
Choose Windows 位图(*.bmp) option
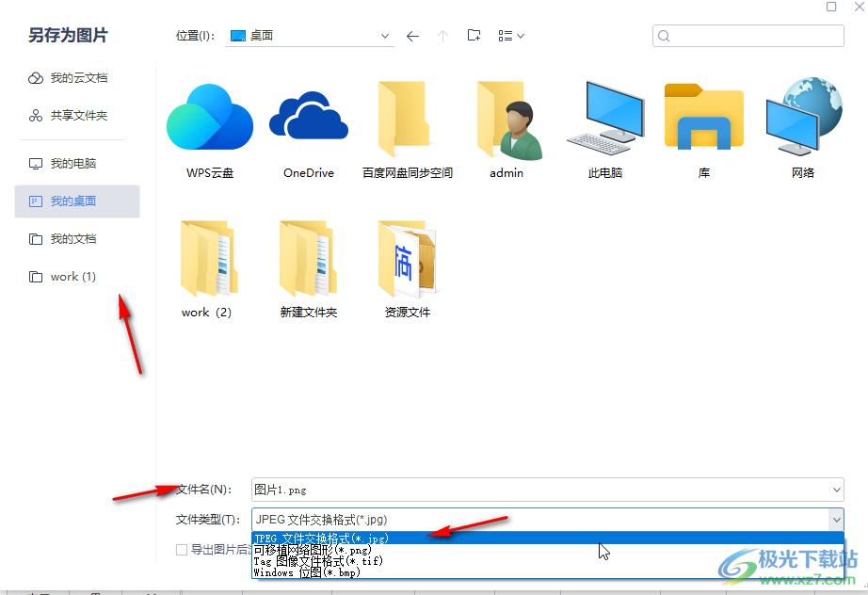(548, 572)
